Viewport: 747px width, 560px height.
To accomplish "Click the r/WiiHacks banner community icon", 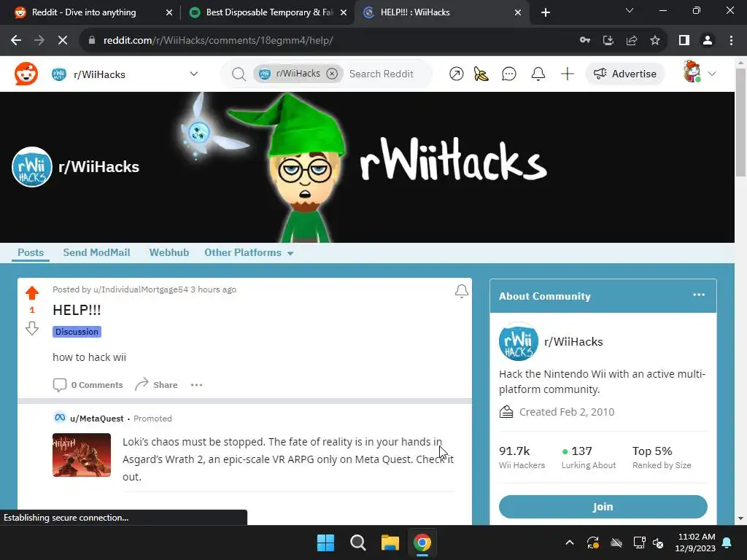I will (x=32, y=167).
